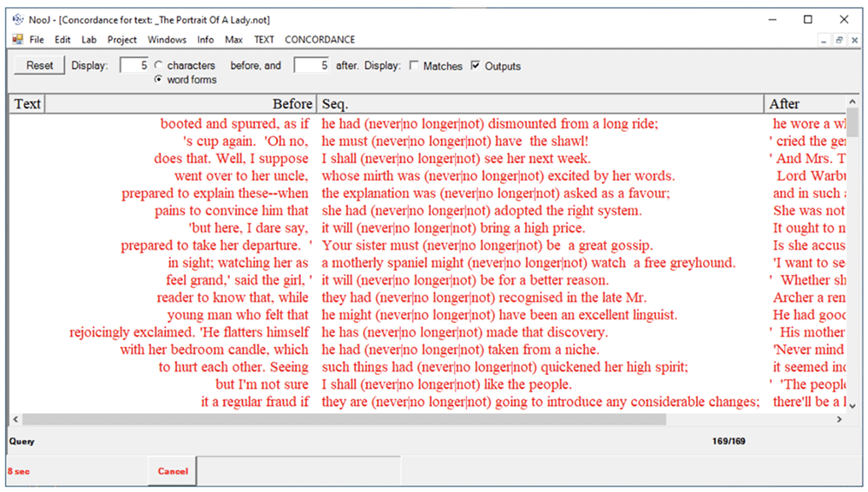Click the Reset button
Viewport: 868px width, 492px height.
(39, 65)
